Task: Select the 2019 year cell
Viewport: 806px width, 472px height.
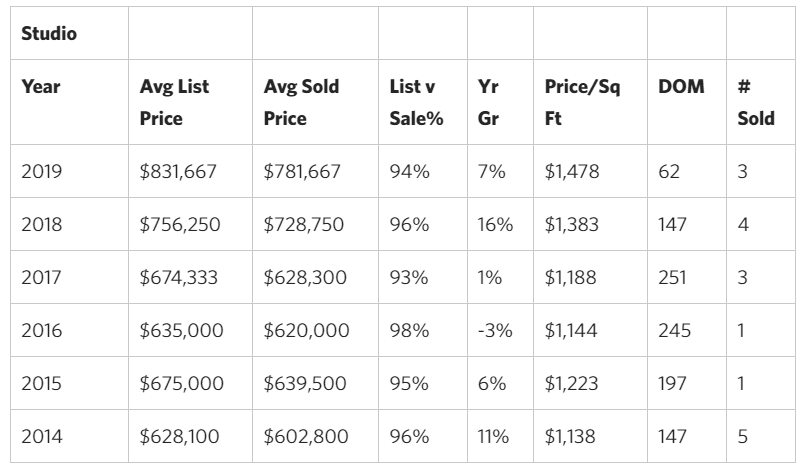Action: pos(42,172)
